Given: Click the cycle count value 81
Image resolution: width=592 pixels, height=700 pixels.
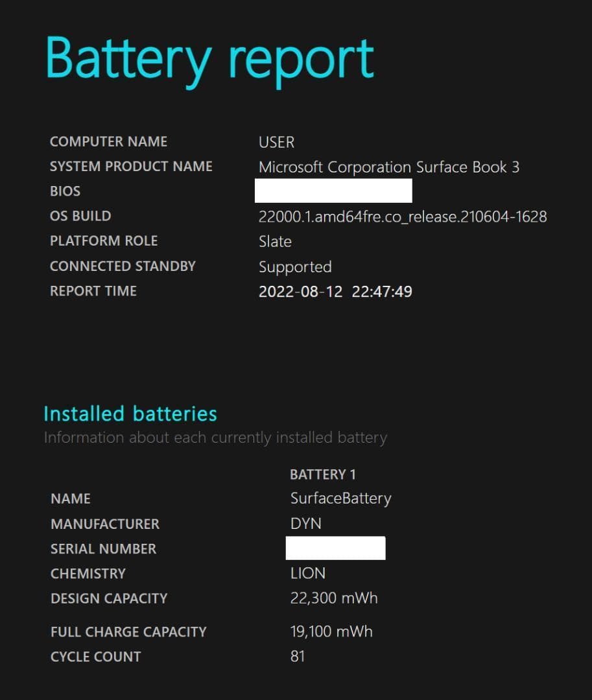Looking at the screenshot, I should [x=298, y=656].
